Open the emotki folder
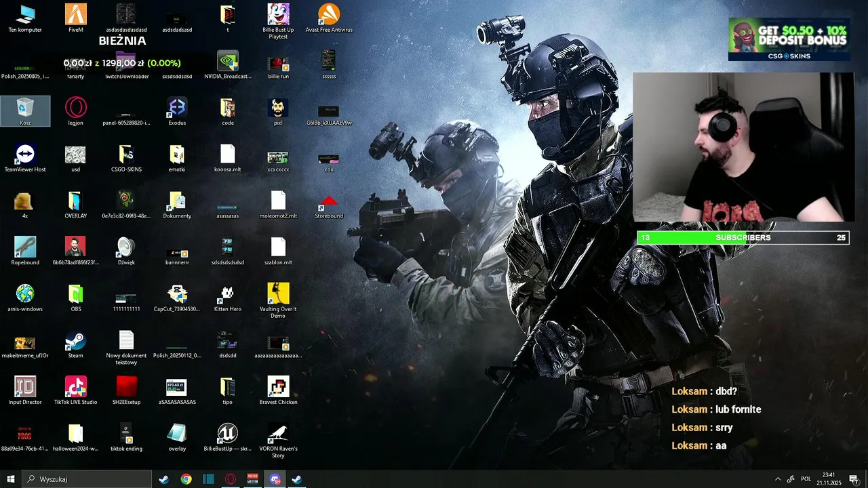Image resolution: width=868 pixels, height=488 pixels. click(x=177, y=158)
